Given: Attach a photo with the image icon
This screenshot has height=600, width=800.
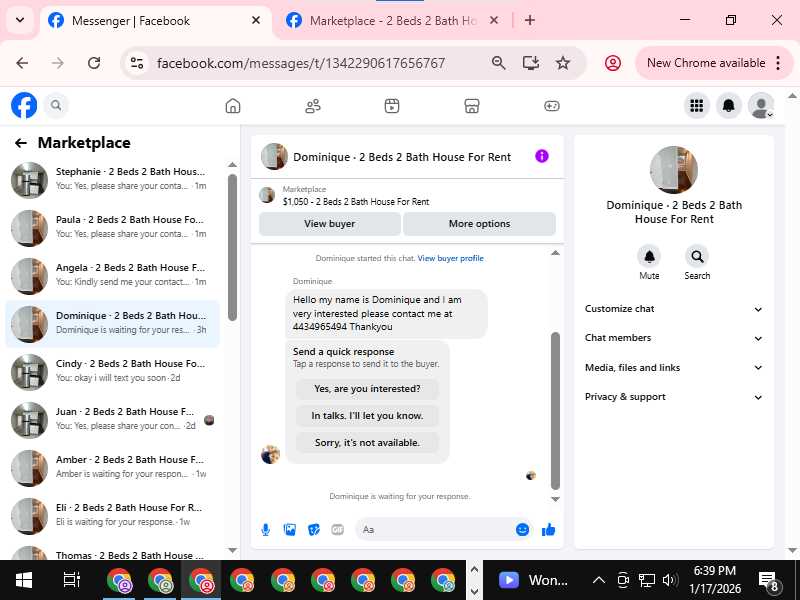Looking at the screenshot, I should [x=290, y=530].
